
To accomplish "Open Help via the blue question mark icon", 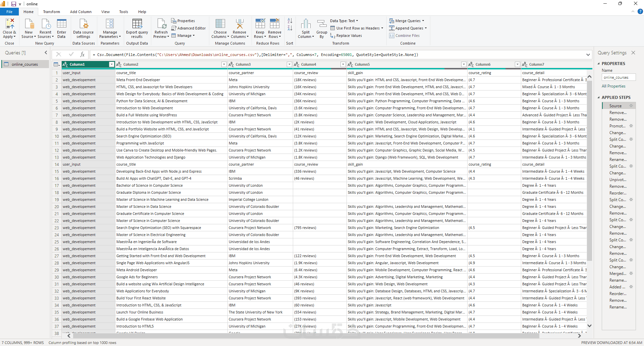I will click(640, 11).
